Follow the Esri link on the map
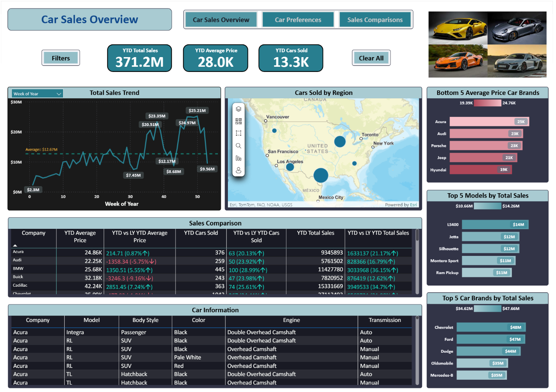Viewport: 556px width, 392px height. coord(413,205)
